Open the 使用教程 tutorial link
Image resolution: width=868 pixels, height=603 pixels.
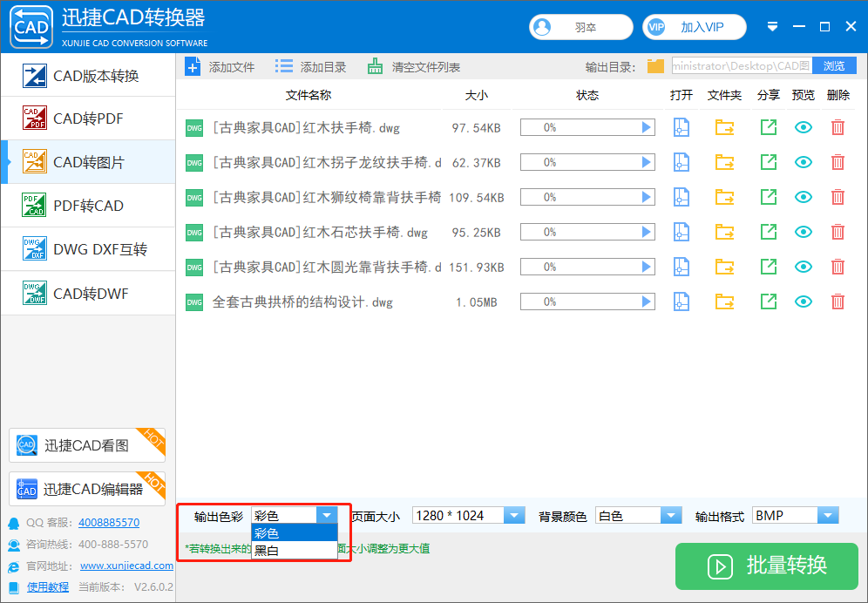[x=48, y=587]
